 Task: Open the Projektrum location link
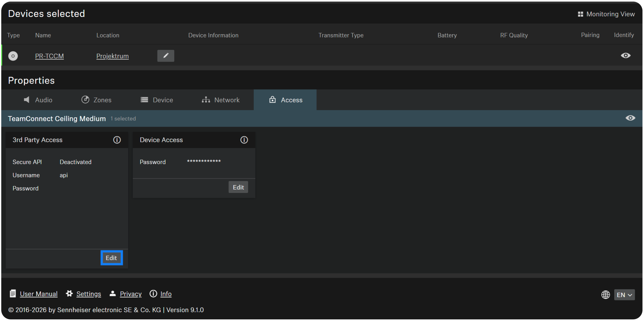coord(113,56)
